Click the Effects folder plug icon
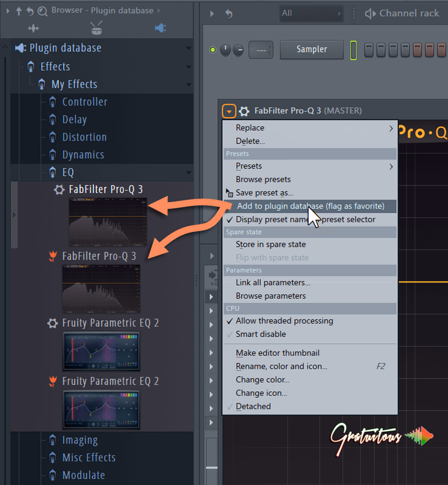This screenshot has width=448, height=485. [x=31, y=67]
